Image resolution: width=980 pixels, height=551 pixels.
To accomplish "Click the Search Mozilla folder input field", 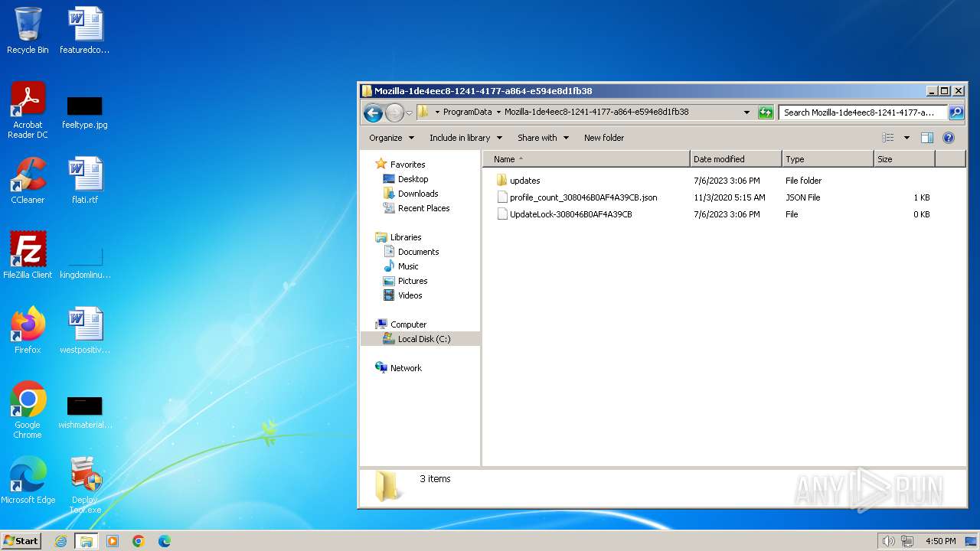I will coord(861,112).
